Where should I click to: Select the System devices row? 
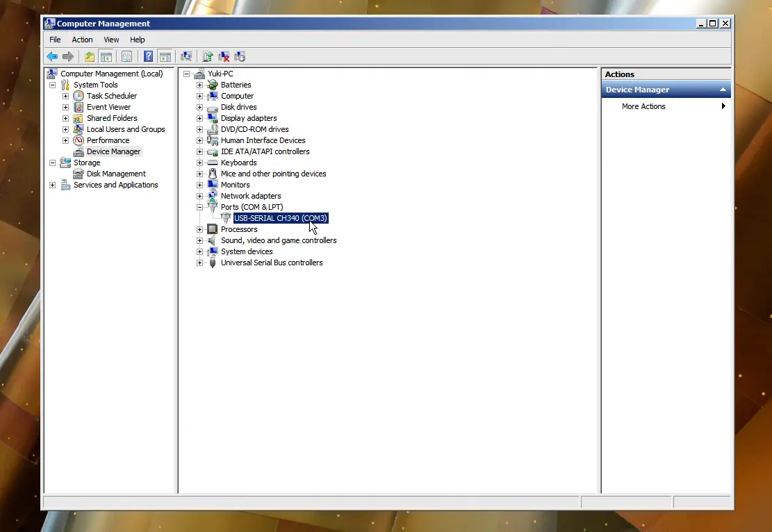[247, 251]
